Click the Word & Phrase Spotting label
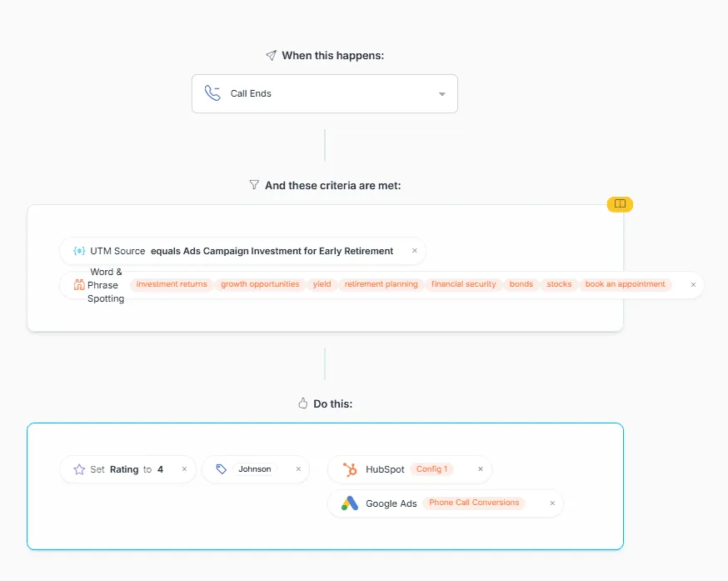The height and width of the screenshot is (581, 728). pyautogui.click(x=106, y=285)
